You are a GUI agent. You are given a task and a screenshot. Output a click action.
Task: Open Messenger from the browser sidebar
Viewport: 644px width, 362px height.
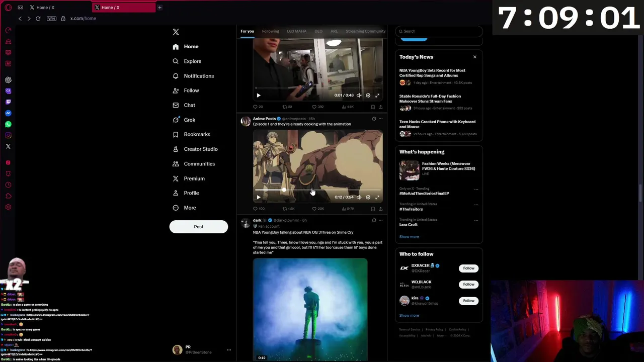click(x=8, y=113)
